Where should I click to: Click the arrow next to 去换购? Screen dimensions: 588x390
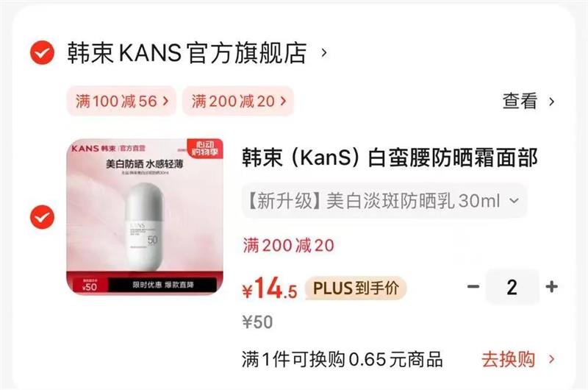tap(551, 359)
